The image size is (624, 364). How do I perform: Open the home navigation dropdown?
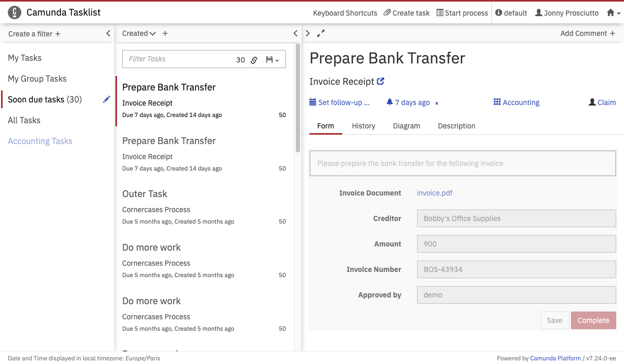613,13
